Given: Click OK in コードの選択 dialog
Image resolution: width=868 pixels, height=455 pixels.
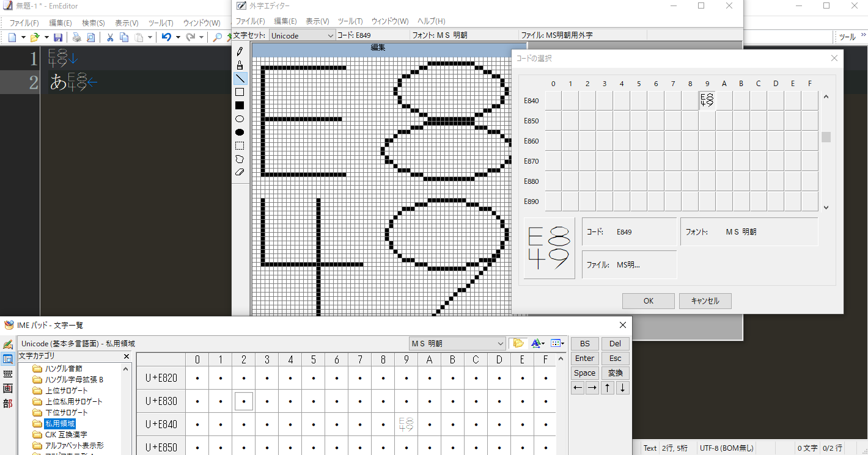Looking at the screenshot, I should [649, 300].
